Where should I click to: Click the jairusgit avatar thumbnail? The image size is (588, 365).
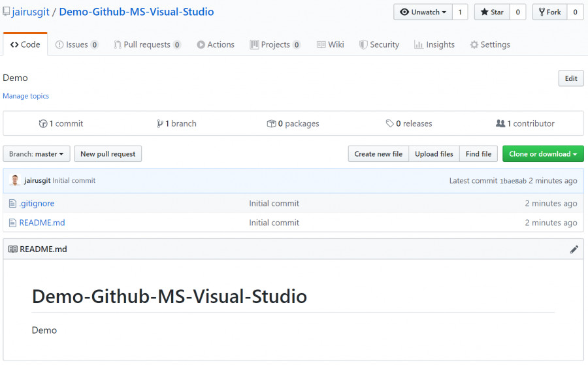click(15, 180)
